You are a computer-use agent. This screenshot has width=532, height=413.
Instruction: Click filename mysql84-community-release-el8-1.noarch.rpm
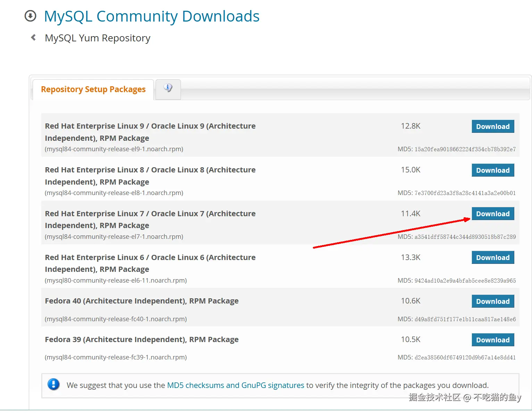pyautogui.click(x=114, y=193)
